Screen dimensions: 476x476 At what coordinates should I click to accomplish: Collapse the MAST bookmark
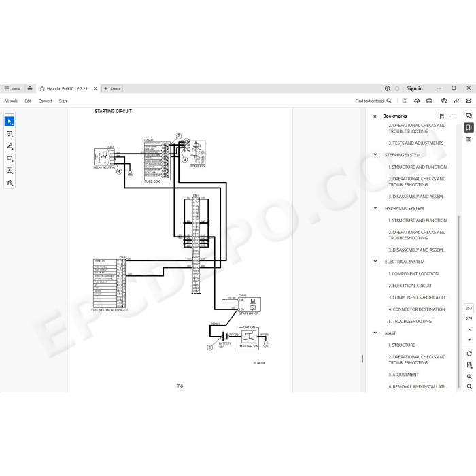[375, 333]
